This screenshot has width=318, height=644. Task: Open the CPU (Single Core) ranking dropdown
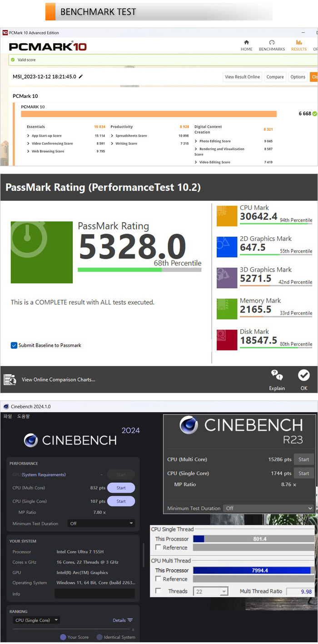point(37,620)
